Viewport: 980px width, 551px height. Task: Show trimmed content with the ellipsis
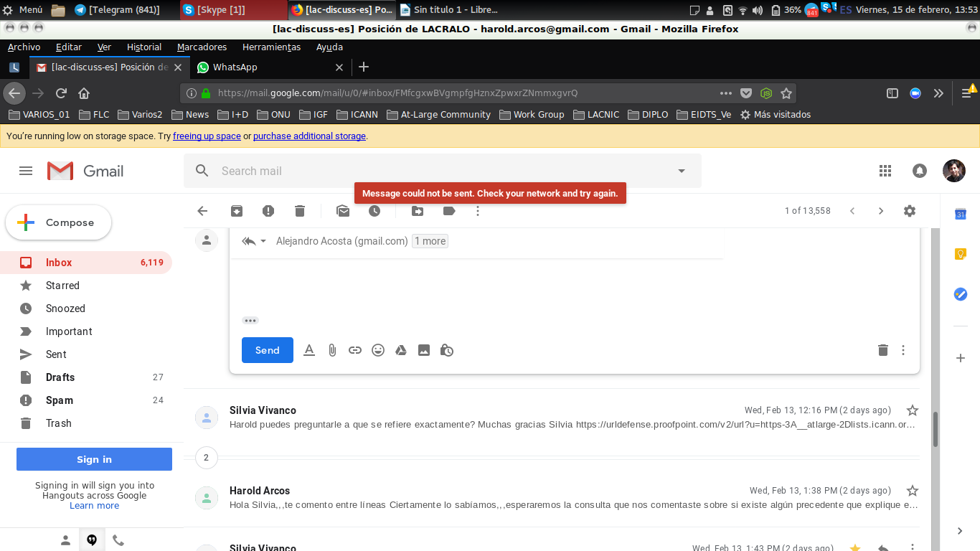250,321
